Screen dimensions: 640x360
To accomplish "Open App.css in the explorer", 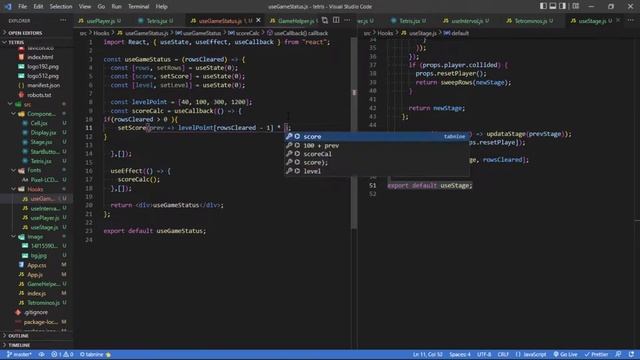I will pyautogui.click(x=37, y=265).
